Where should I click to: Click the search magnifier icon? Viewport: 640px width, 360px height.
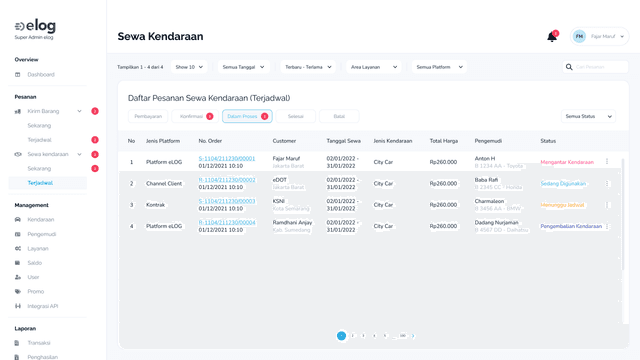569,67
